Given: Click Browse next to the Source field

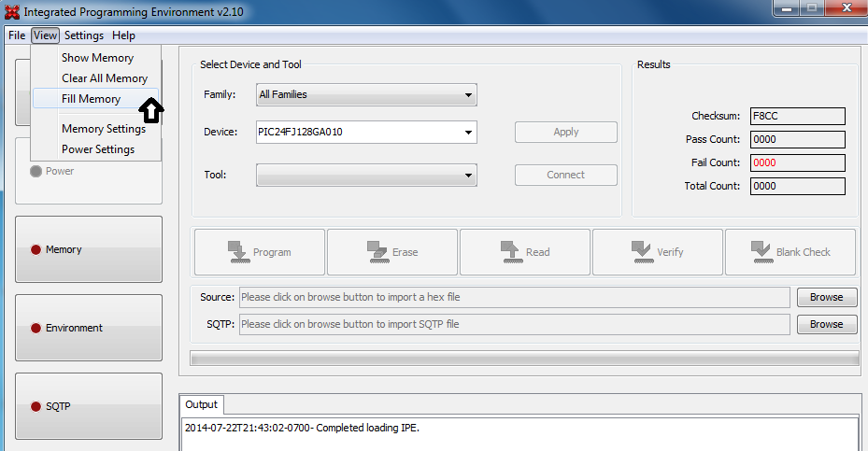Looking at the screenshot, I should point(826,297).
